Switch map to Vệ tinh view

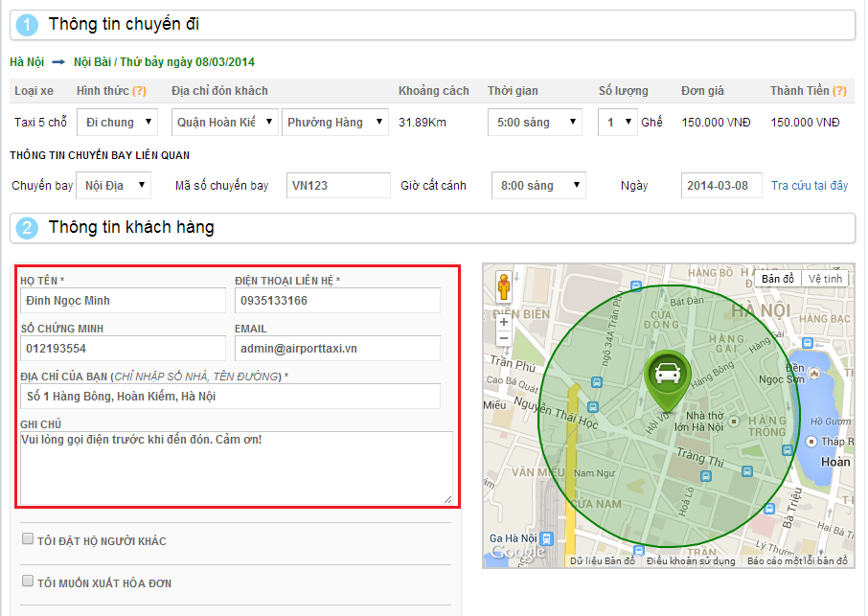(x=825, y=279)
